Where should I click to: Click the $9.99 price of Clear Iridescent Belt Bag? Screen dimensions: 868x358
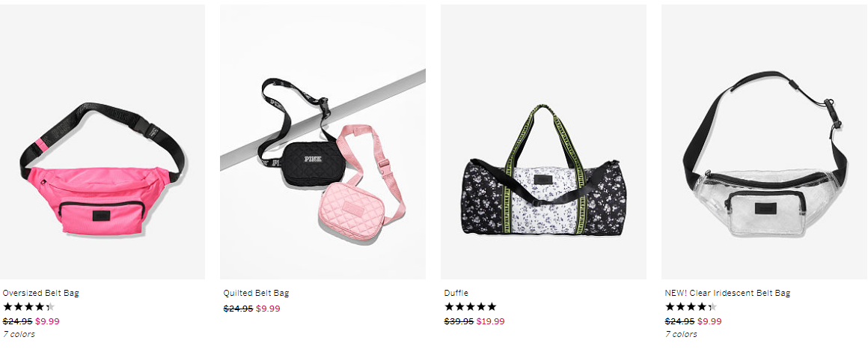pos(709,321)
